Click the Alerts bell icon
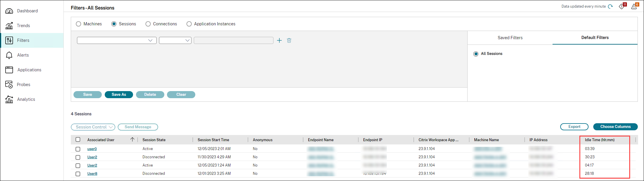 9,55
